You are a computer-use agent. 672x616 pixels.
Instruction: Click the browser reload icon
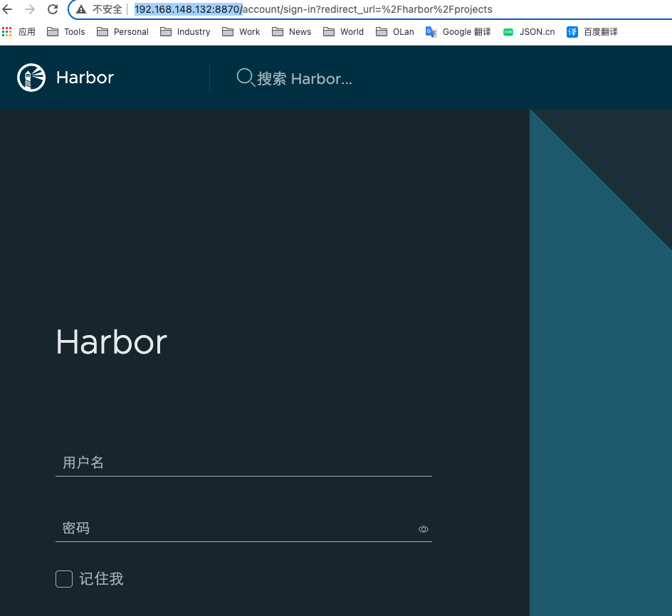(53, 9)
